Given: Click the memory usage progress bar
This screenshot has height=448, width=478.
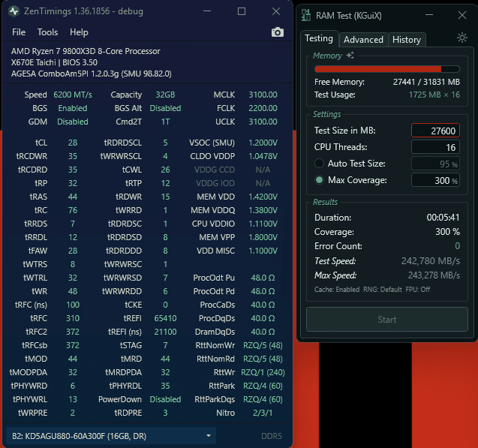Looking at the screenshot, I should [387, 69].
